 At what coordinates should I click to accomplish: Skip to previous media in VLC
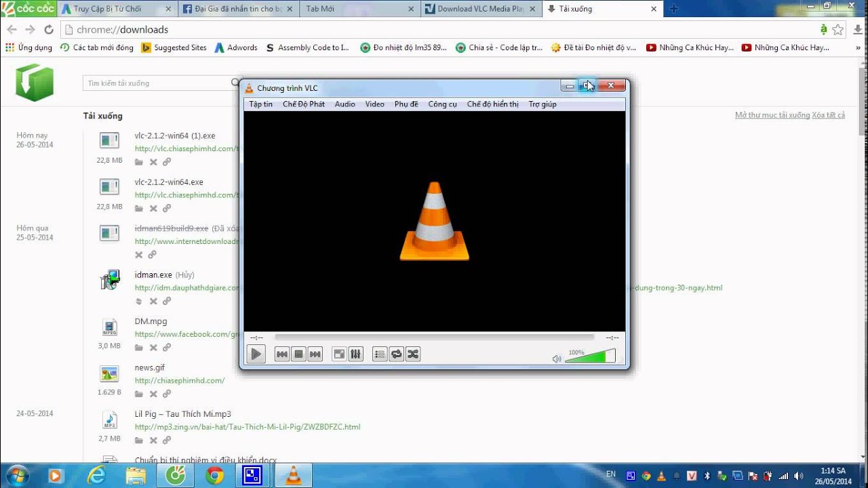pyautogui.click(x=282, y=354)
